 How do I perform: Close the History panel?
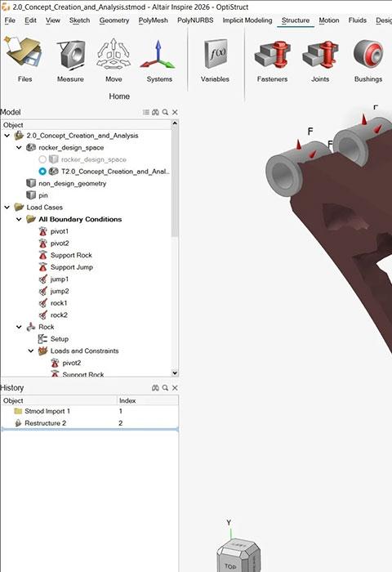tap(175, 388)
